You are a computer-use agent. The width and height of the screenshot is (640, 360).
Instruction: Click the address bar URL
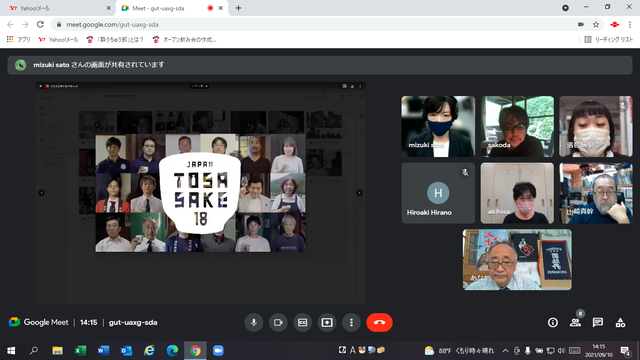click(x=112, y=24)
